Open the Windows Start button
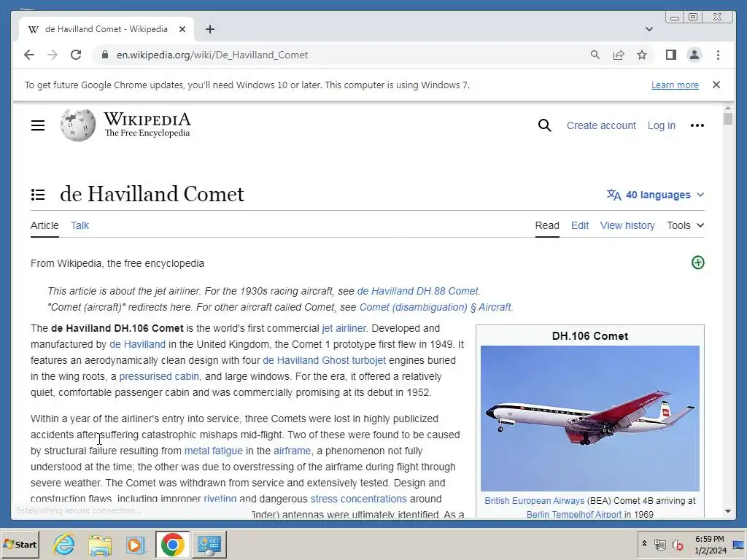Screen dimensions: 747x560 20,544
